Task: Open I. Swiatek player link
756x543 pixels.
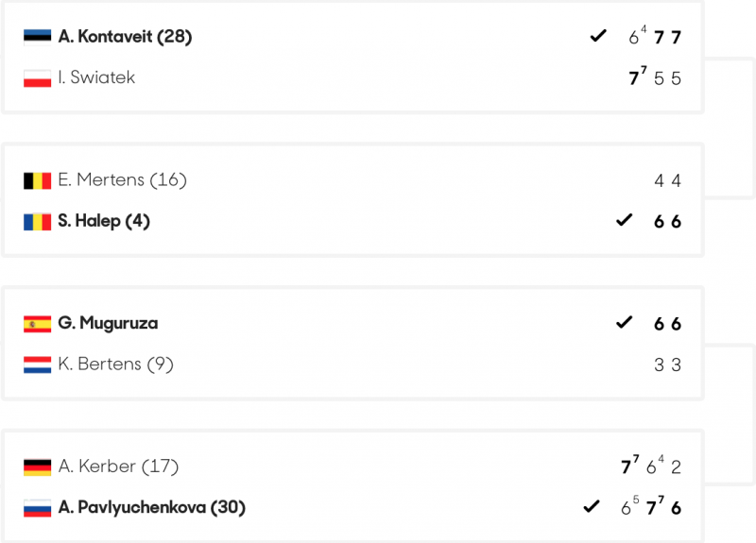Action: 96,78
